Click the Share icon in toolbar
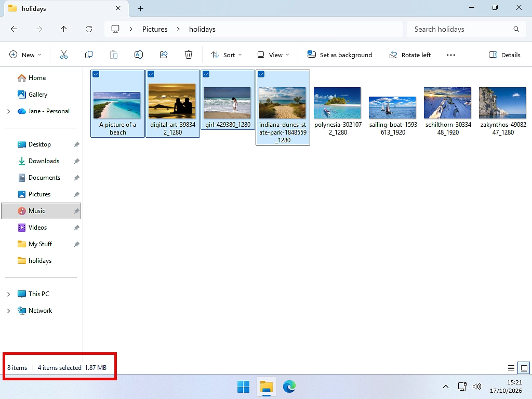Screen dimensions: 532x399 click(x=164, y=55)
